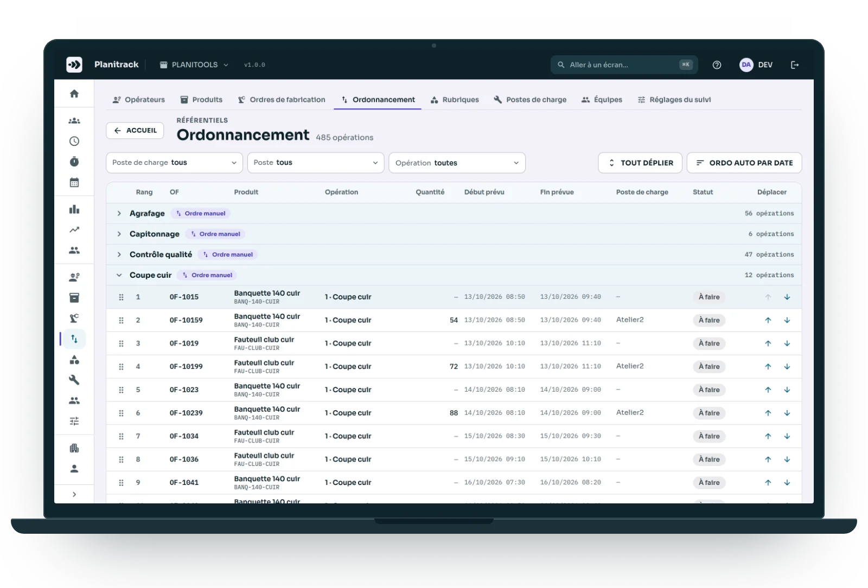
Task: Click the help question mark icon
Action: [x=717, y=65]
